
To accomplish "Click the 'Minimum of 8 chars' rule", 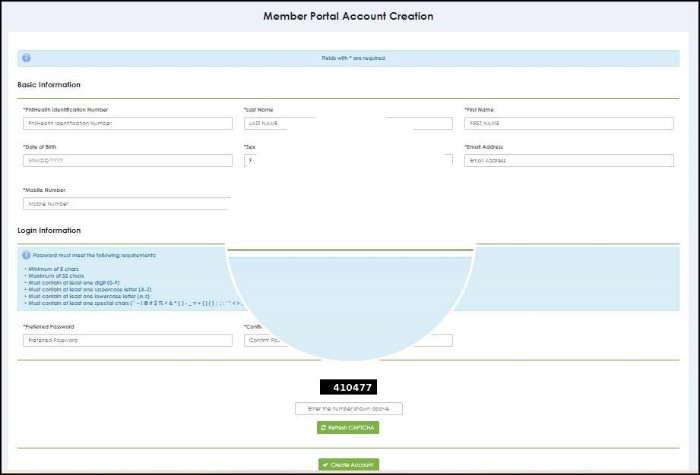I will [53, 269].
